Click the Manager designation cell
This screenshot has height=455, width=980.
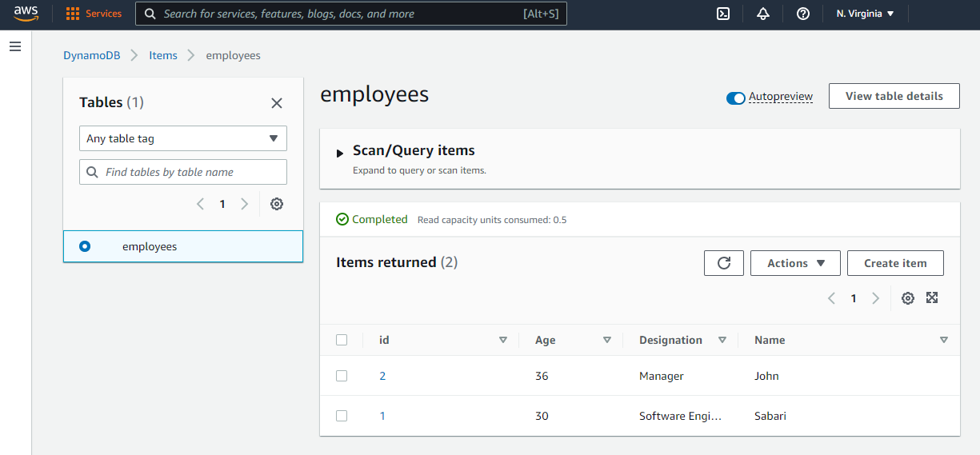click(662, 376)
